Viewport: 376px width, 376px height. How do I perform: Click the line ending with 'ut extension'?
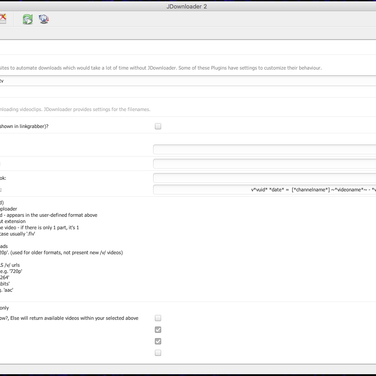pyautogui.click(x=13, y=221)
